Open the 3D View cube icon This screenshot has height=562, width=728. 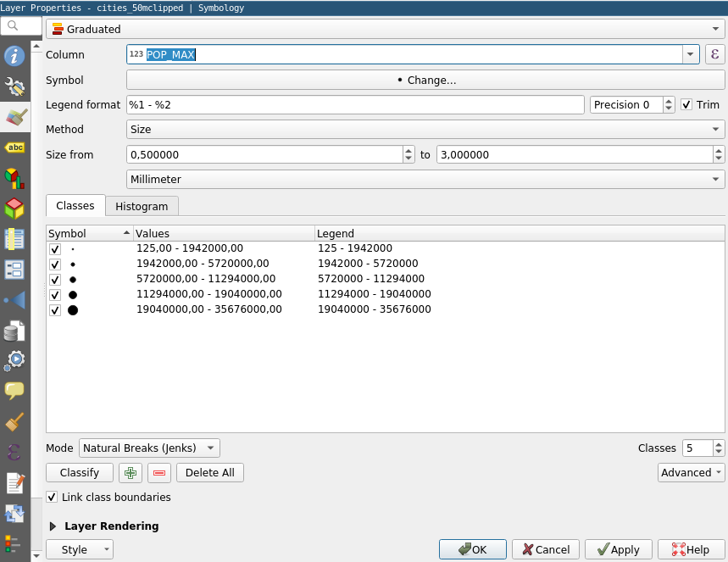14,209
